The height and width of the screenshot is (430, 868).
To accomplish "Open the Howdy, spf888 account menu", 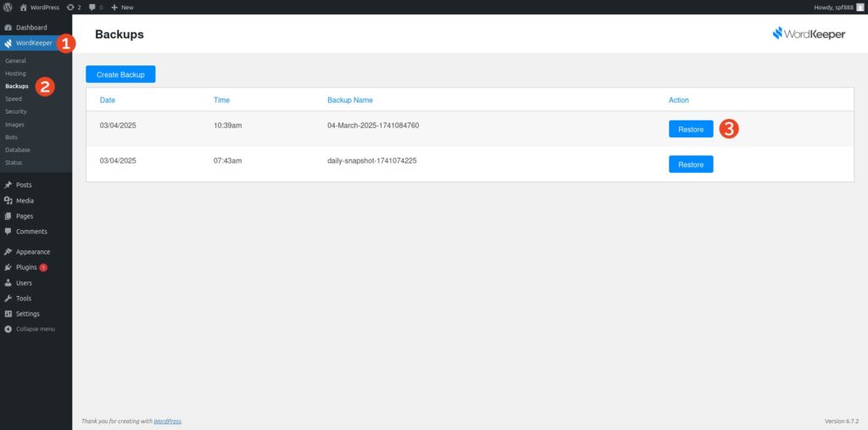I will tap(829, 7).
